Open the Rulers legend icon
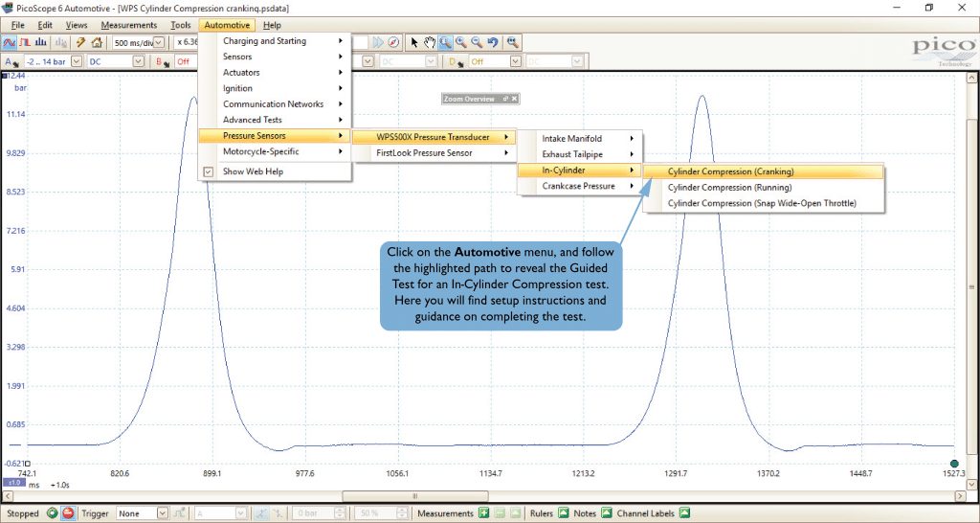Screen dimensions: 980x523 click(x=563, y=513)
